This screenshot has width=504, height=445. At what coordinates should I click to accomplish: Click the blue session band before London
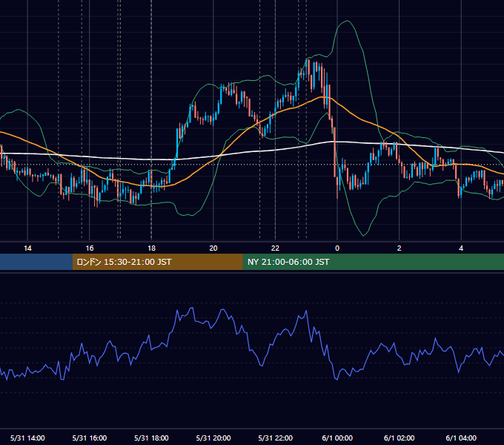(36, 262)
